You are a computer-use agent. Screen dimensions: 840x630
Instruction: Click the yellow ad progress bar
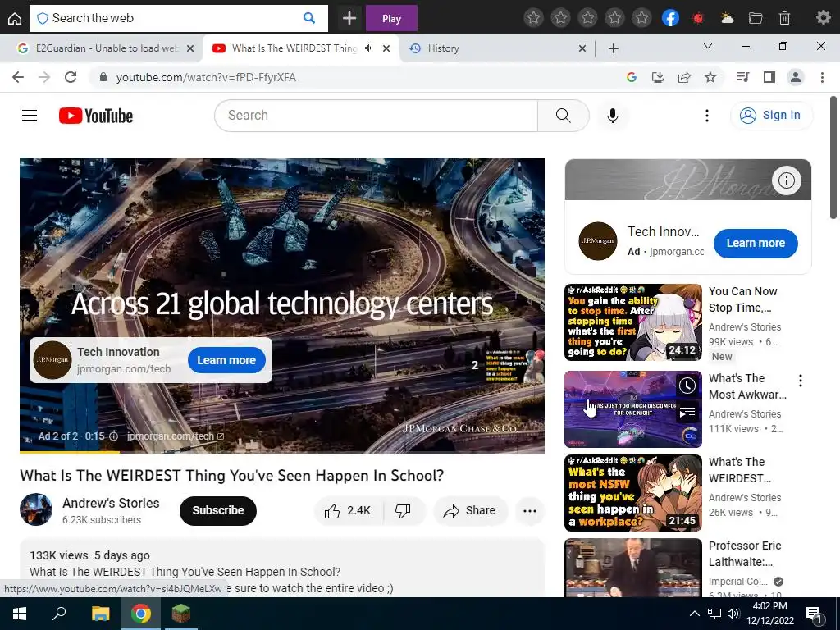coord(70,451)
